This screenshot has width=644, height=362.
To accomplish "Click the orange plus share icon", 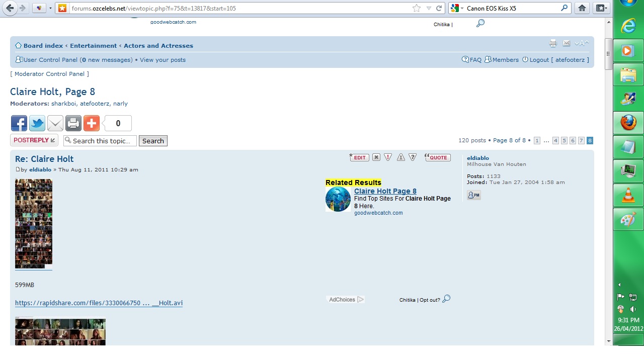I will click(91, 123).
